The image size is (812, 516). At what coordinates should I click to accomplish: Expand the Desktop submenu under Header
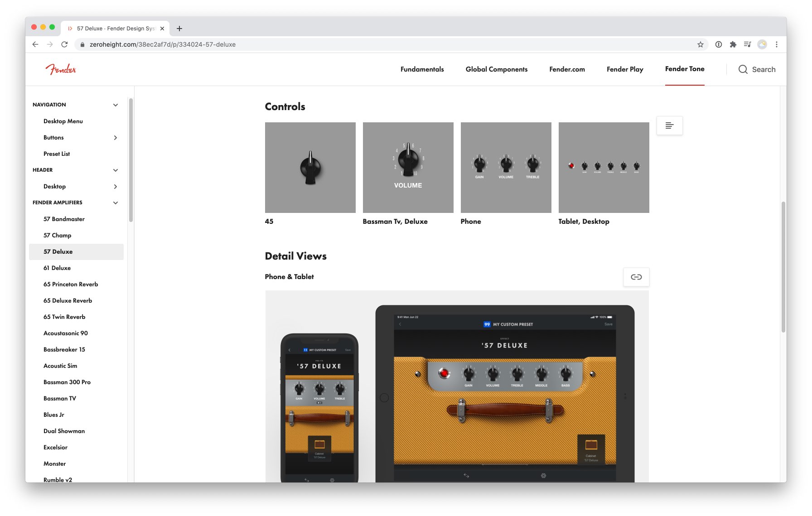[116, 186]
